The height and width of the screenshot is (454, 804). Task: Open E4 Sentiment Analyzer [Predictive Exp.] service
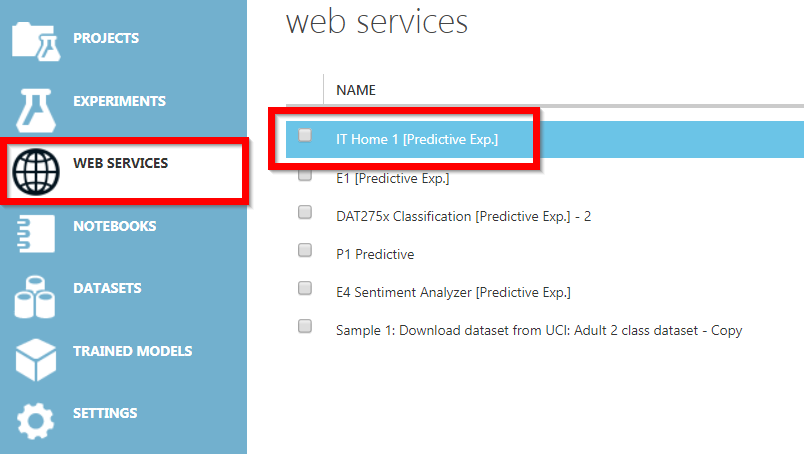(x=453, y=292)
